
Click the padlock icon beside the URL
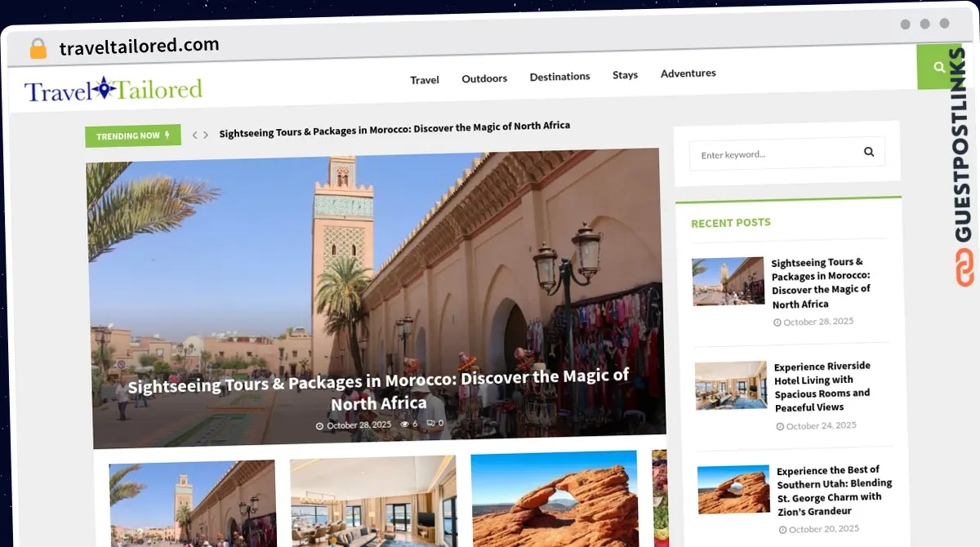[38, 49]
